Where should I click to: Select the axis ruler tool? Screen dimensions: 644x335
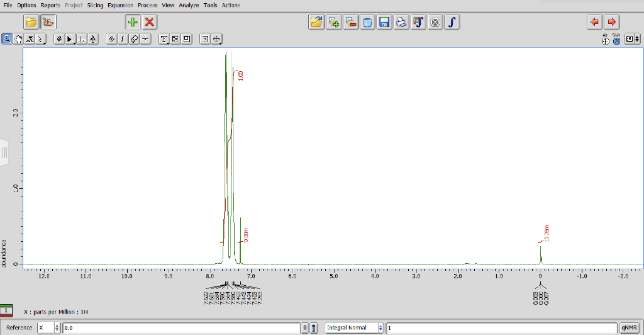(x=82, y=39)
